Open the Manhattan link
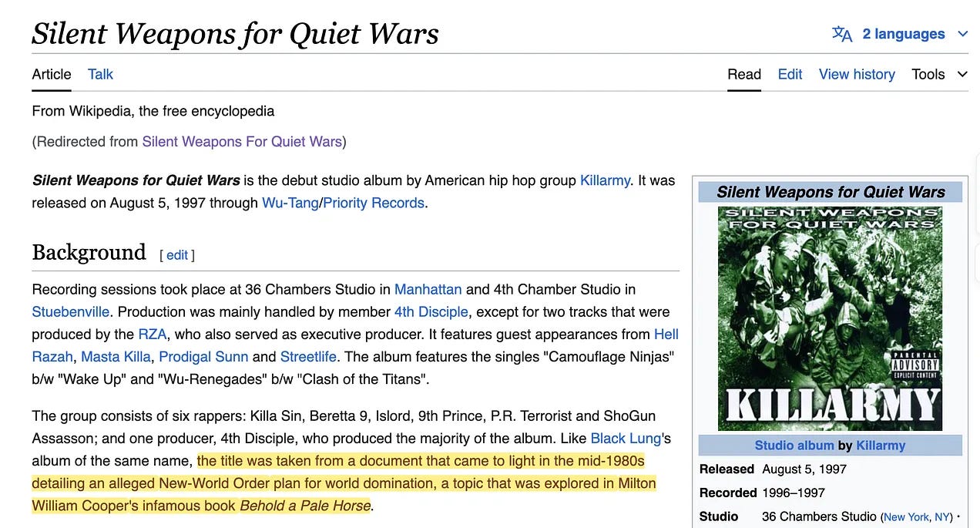This screenshot has height=528, width=980. tap(428, 289)
